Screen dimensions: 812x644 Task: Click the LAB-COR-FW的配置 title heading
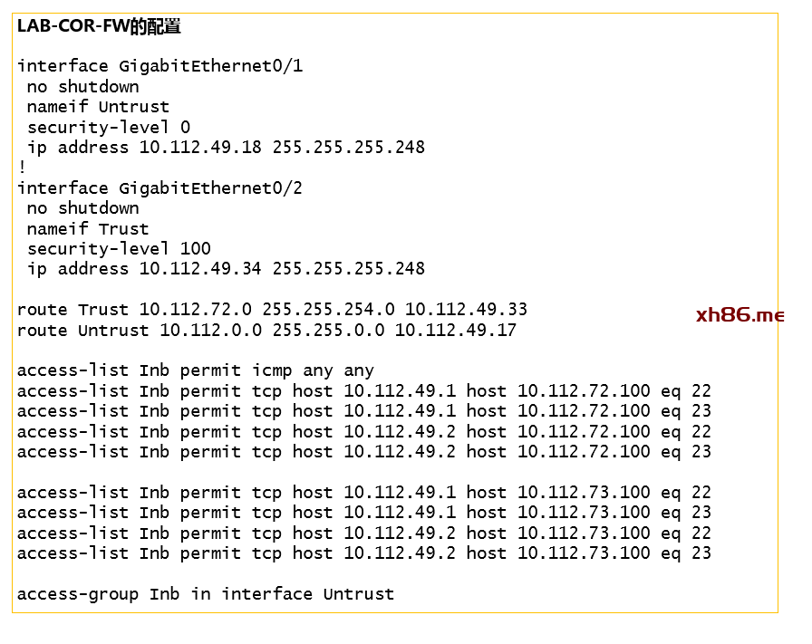pyautogui.click(x=99, y=26)
